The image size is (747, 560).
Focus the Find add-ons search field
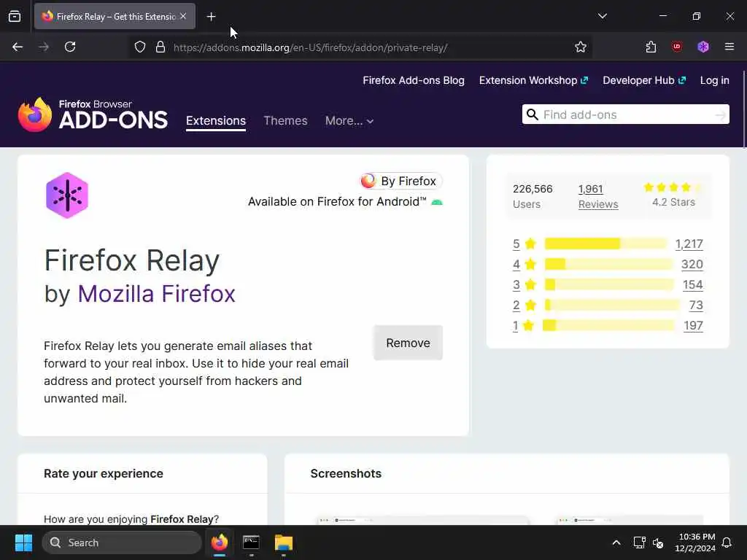tap(625, 114)
